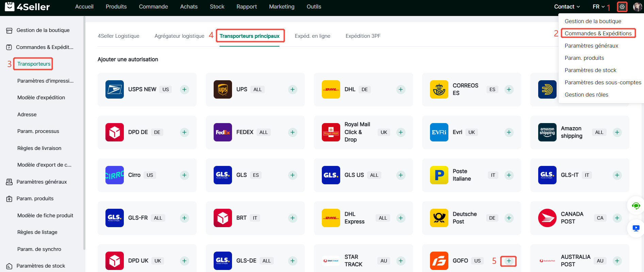Click plus for DHL Express

point(401,218)
